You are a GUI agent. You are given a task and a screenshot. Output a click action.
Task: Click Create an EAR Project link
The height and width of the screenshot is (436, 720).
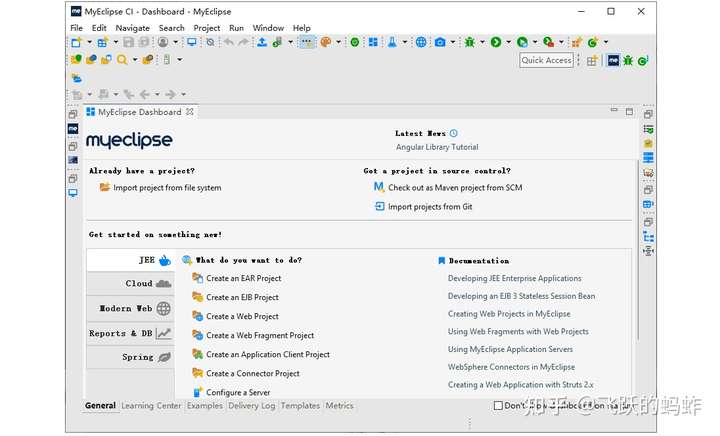click(x=243, y=279)
